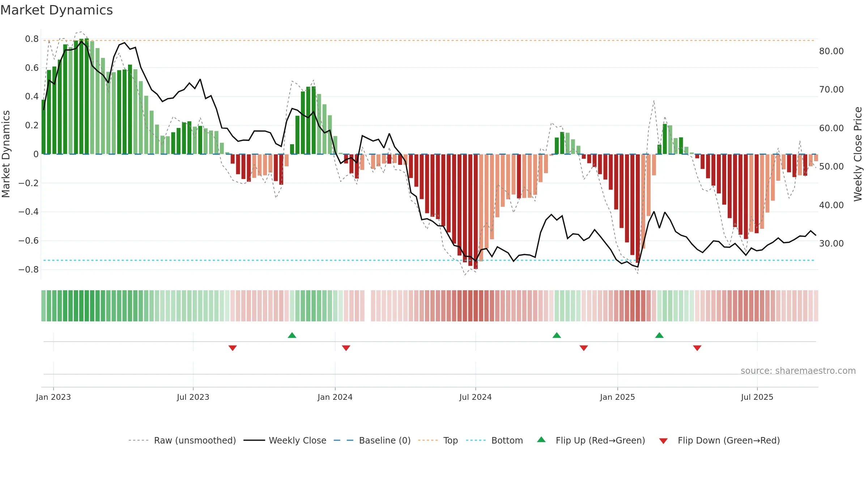Viewport: 868px width, 488px height.
Task: Toggle the Flip Up (Red→Green) legend entry
Action: coord(591,440)
